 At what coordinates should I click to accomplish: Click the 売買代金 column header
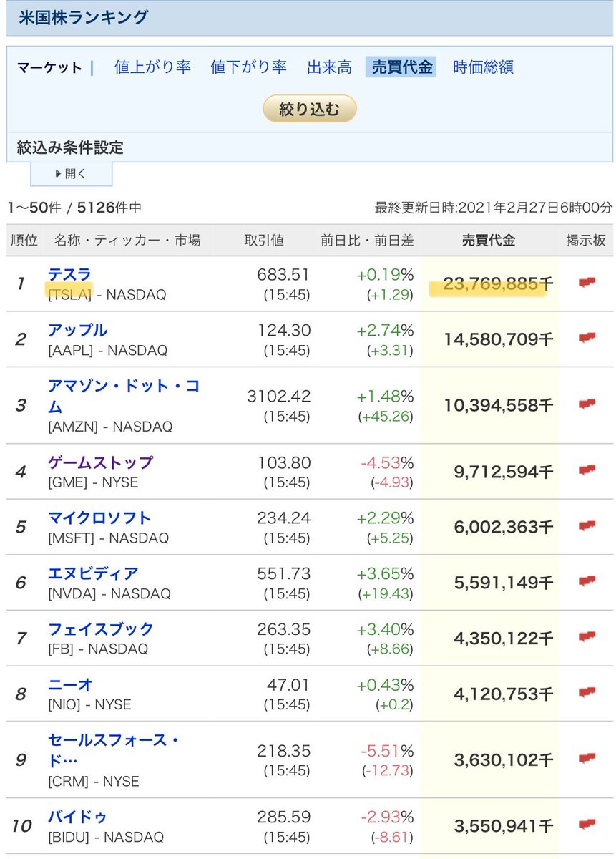point(489,241)
